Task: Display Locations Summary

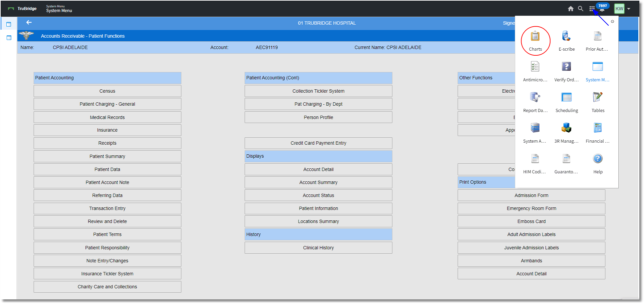Action: pos(318,221)
